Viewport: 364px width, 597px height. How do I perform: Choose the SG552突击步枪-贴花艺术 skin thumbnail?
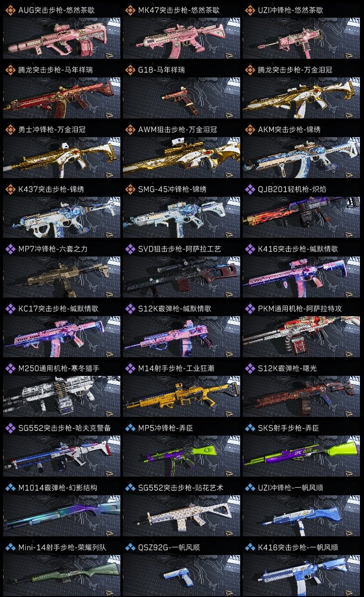pos(181,516)
